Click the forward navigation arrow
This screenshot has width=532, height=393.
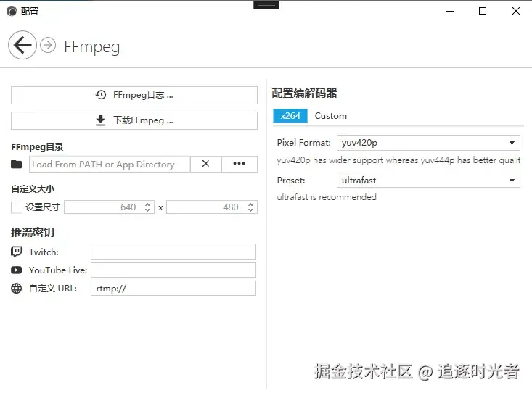point(48,45)
